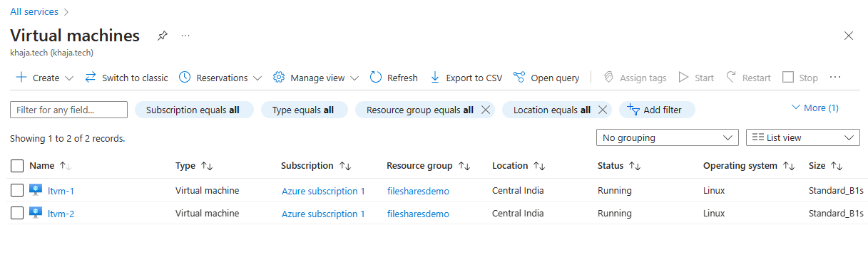Expand the Manage view dropdown chevron
The width and height of the screenshot is (868, 277).
[x=354, y=78]
